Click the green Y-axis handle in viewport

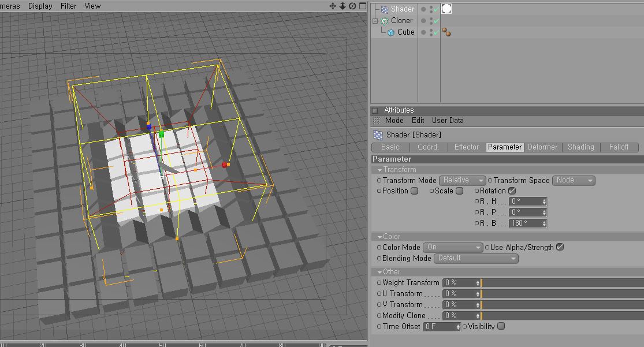pos(161,134)
